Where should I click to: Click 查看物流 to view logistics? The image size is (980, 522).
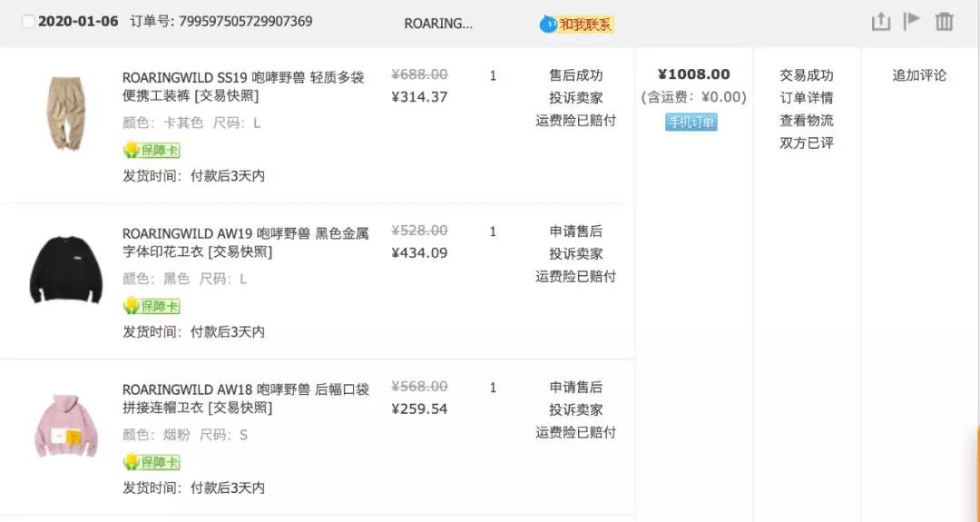[807, 121]
